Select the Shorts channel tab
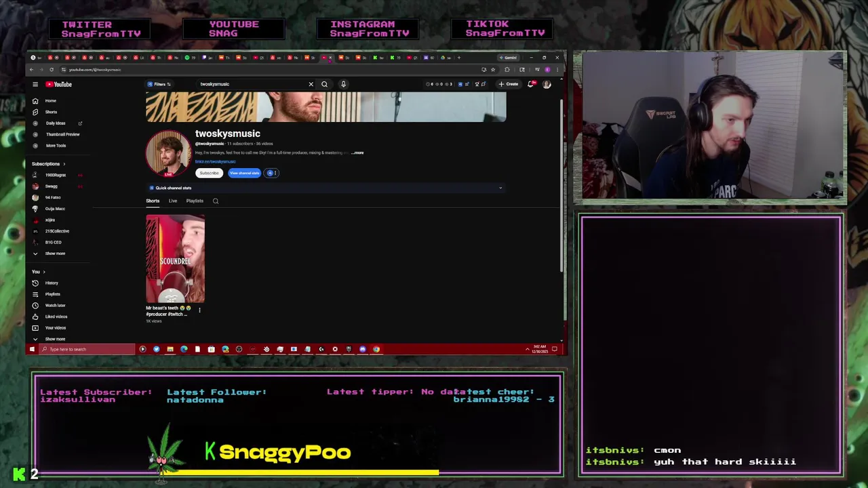 [x=153, y=201]
